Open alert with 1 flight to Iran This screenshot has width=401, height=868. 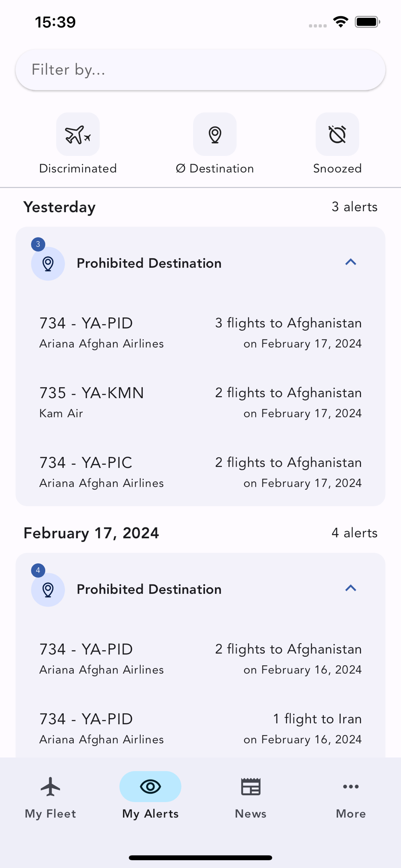[x=200, y=728]
